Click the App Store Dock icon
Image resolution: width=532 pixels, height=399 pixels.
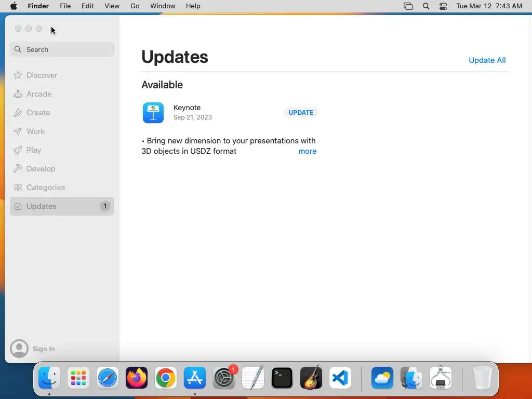[x=195, y=378]
